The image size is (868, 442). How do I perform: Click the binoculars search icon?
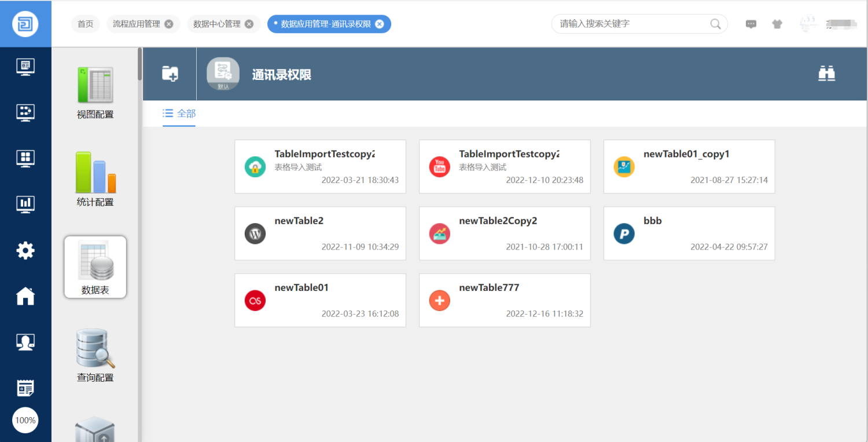[x=826, y=74]
